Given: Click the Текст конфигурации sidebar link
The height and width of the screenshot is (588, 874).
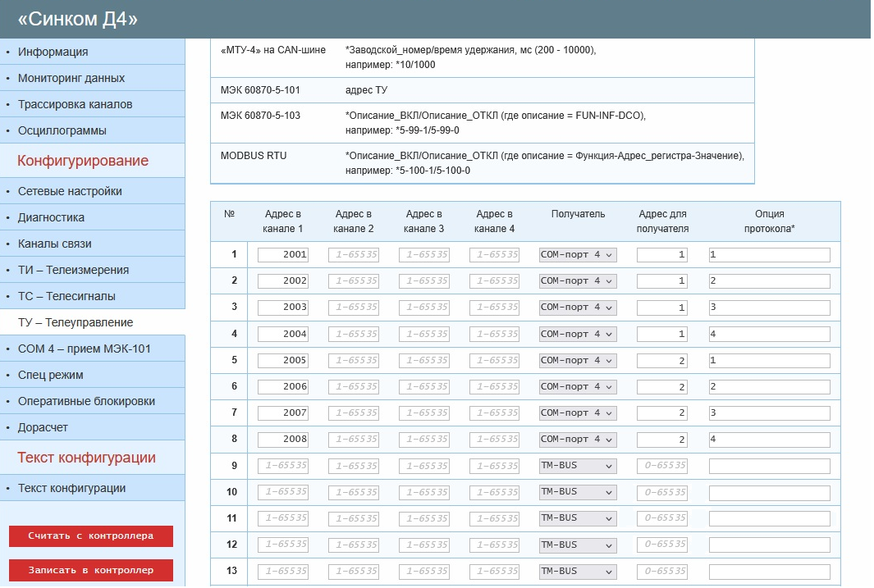Looking at the screenshot, I should (x=71, y=488).
